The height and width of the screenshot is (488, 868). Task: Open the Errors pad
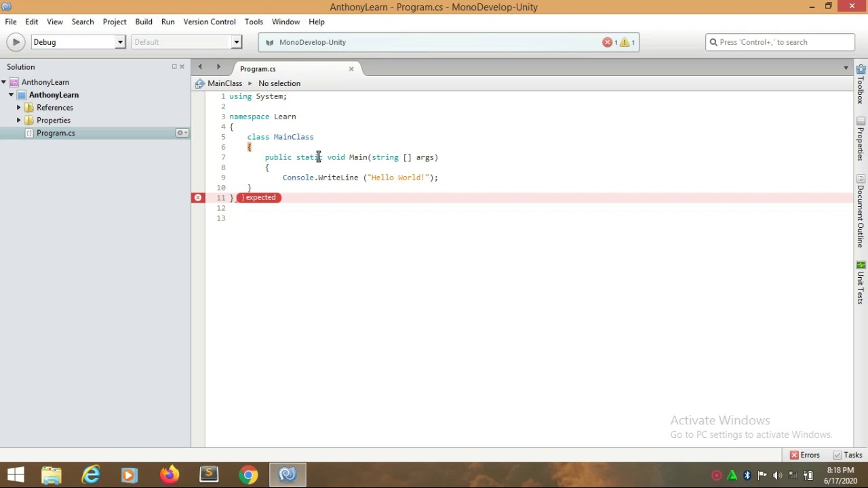coord(805,455)
